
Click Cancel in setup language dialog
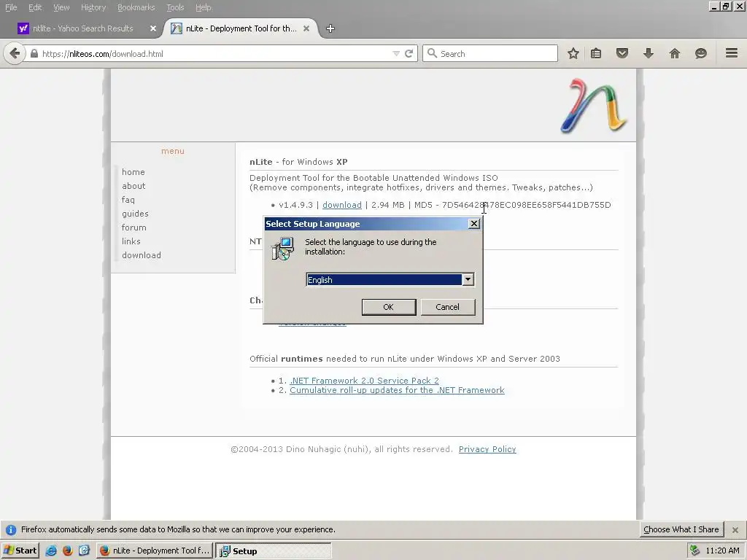(x=447, y=307)
